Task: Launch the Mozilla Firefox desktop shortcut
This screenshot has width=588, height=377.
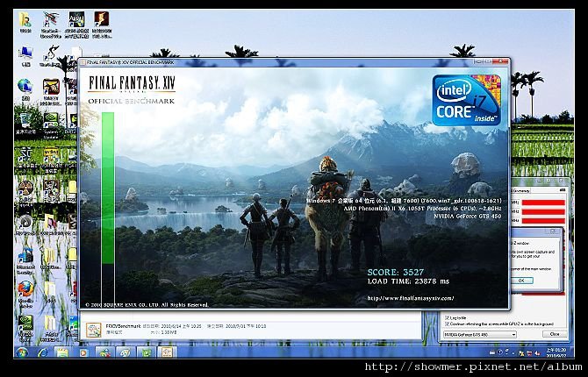Action: pyautogui.click(x=25, y=294)
